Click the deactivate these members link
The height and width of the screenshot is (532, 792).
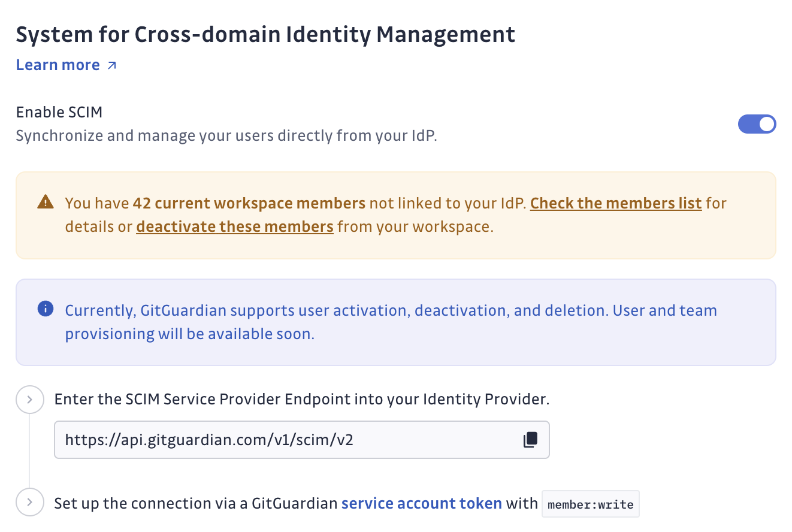[235, 227]
